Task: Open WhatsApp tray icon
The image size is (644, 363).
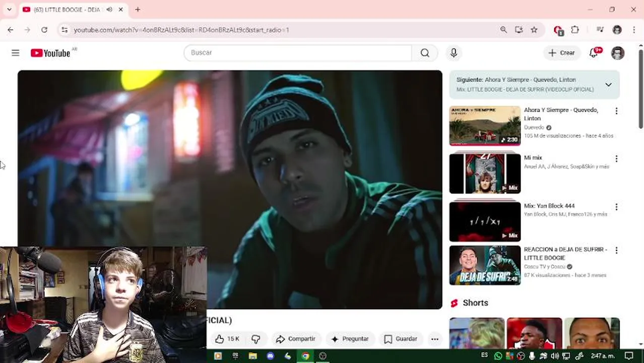Action: 498,356
